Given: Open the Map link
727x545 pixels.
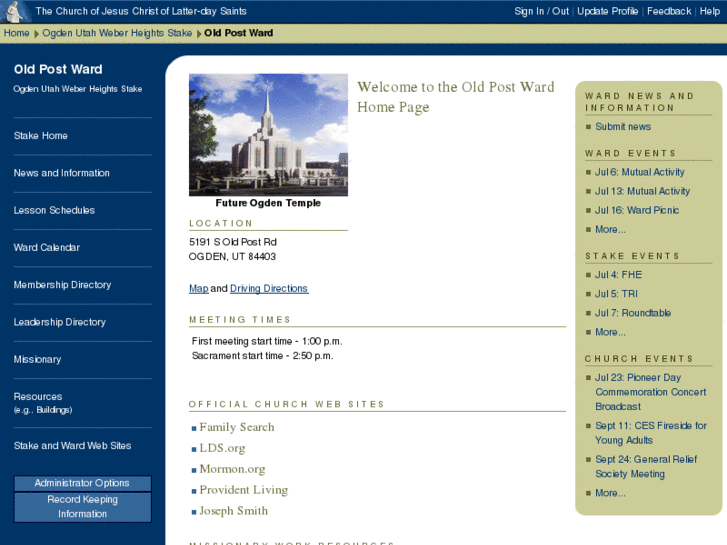Looking at the screenshot, I should point(198,289).
